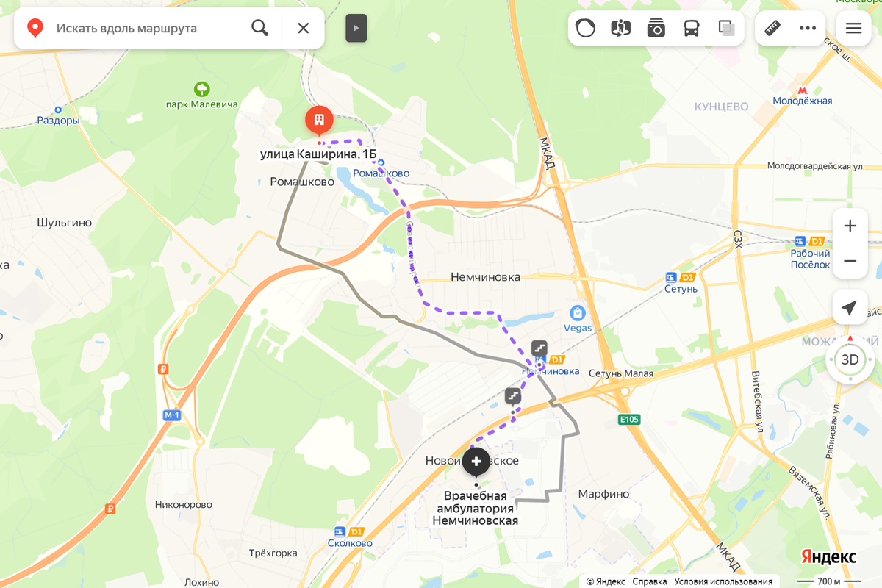
Task: Open Условия использования link
Action: click(x=723, y=581)
